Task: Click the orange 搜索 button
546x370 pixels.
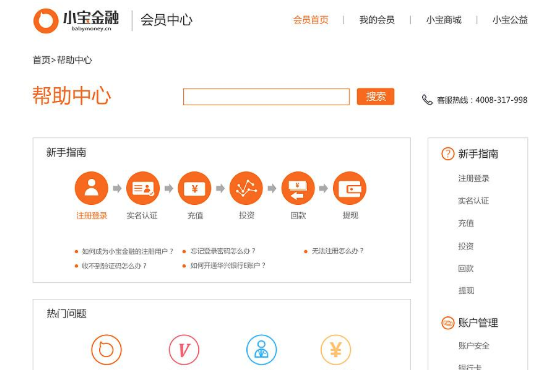Action: coord(375,96)
